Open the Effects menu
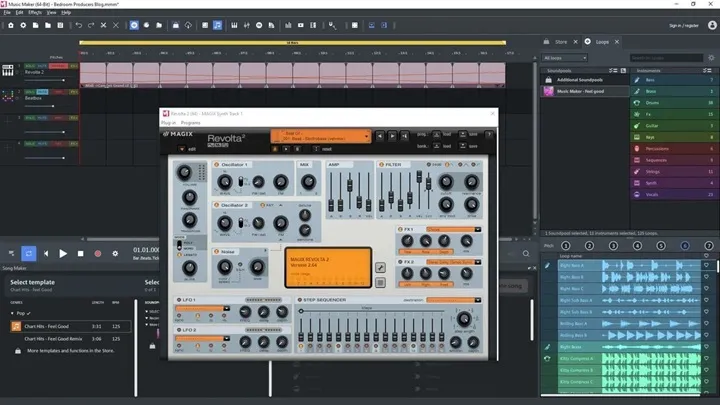The image size is (720, 405). (35, 12)
